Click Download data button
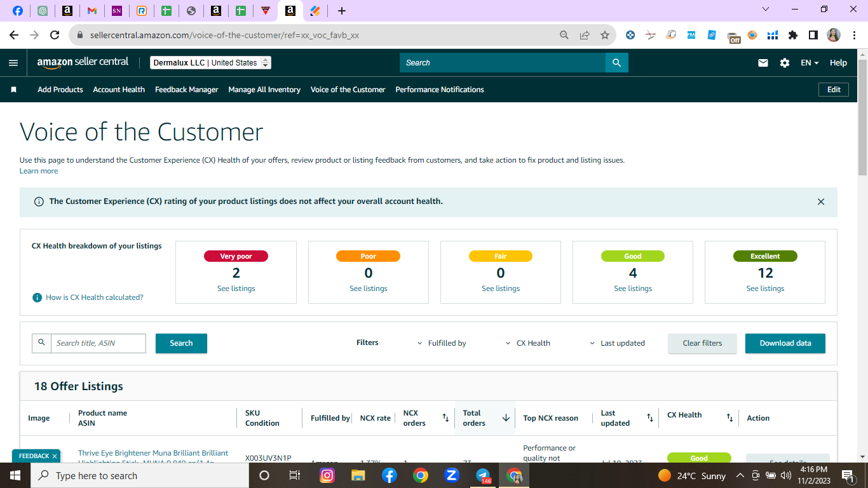The image size is (868, 488). (785, 343)
